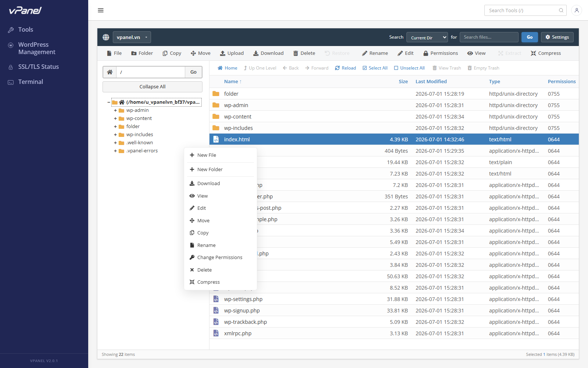Viewport: 588px width, 368px height.
Task: Collapse the home root tree node
Action: tap(109, 102)
